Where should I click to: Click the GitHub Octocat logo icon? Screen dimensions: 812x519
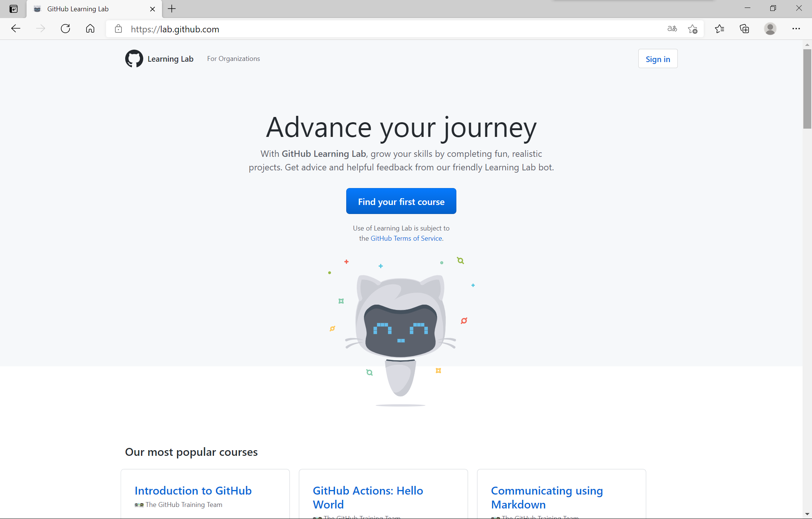point(134,59)
